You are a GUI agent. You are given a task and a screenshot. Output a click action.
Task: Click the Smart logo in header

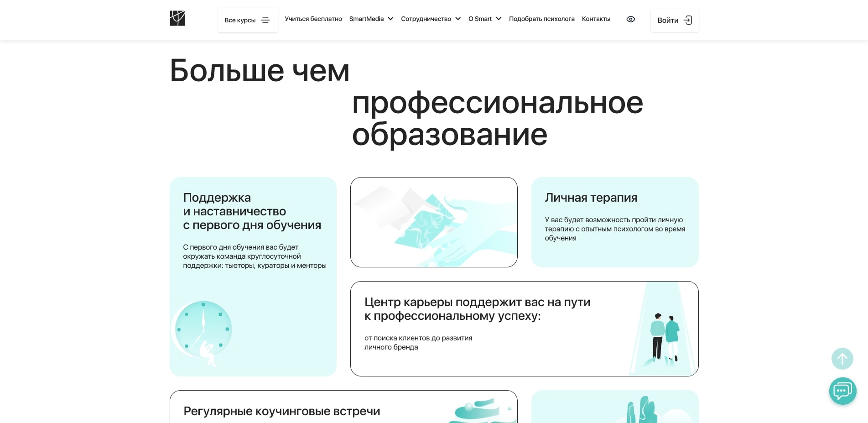pyautogui.click(x=177, y=19)
